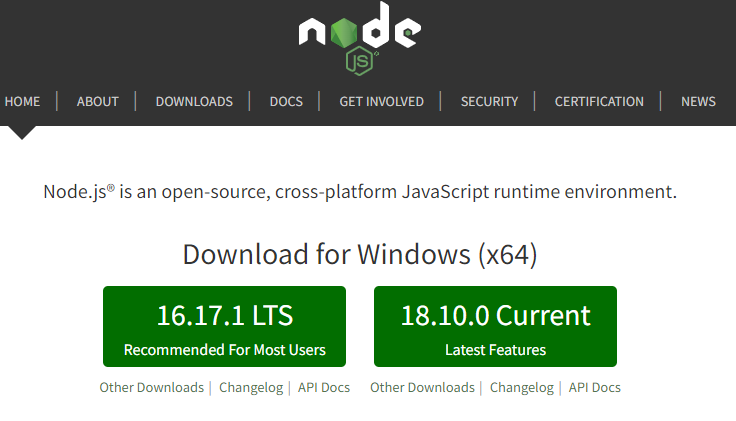The height and width of the screenshot is (421, 736).
Task: View Changelog for 18.10.0 Current
Action: pos(522,388)
